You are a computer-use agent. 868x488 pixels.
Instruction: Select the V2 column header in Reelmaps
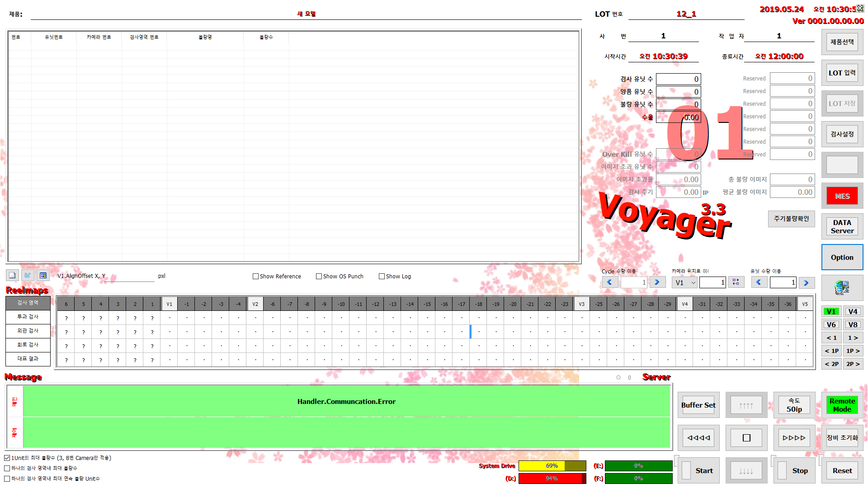(x=255, y=304)
